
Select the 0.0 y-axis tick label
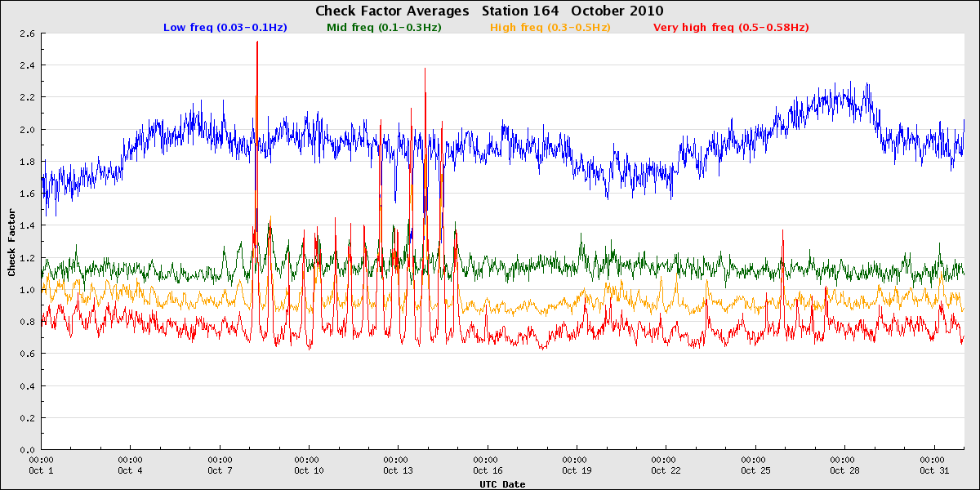[27, 450]
